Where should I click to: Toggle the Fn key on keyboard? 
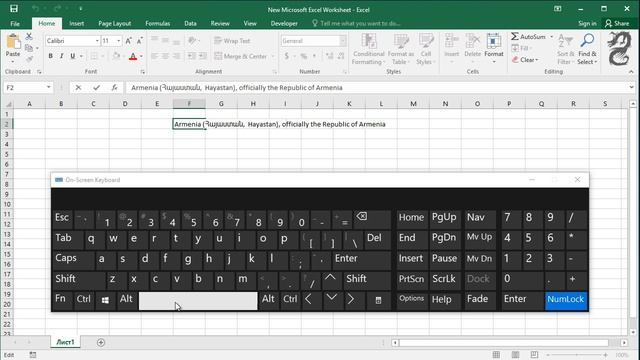[62, 300]
